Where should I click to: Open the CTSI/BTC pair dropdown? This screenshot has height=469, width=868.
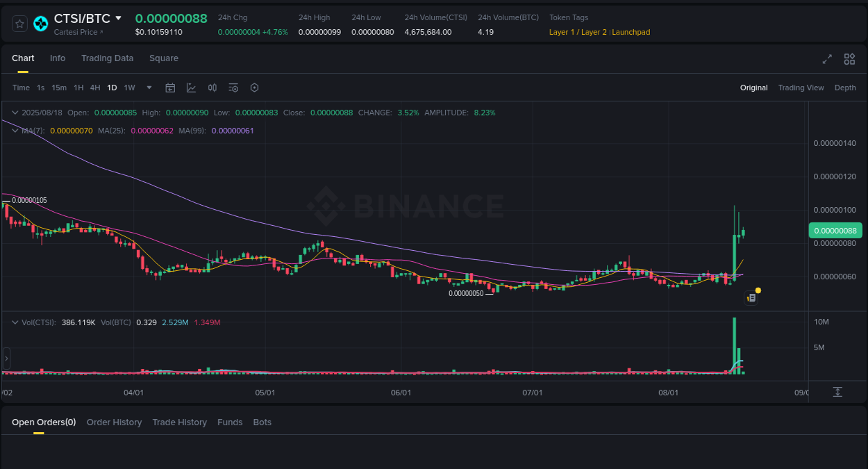coord(118,18)
